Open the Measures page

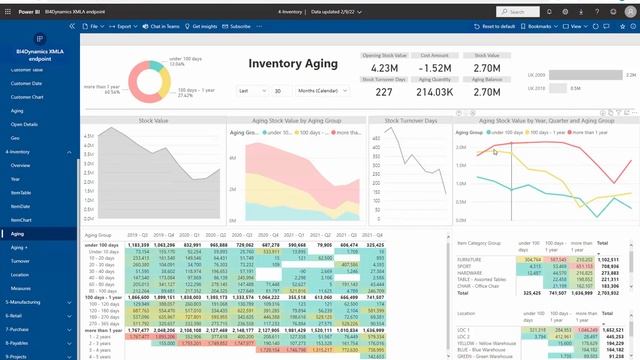(x=20, y=289)
